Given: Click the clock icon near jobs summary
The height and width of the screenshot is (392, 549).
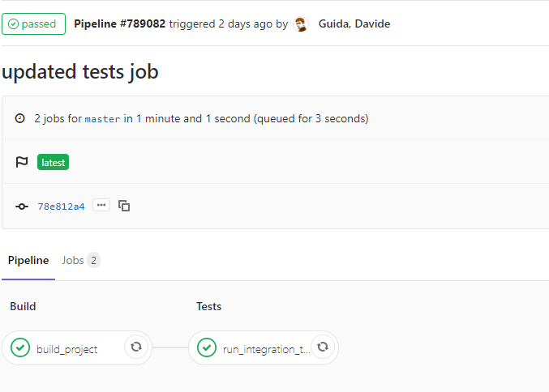Looking at the screenshot, I should [20, 118].
